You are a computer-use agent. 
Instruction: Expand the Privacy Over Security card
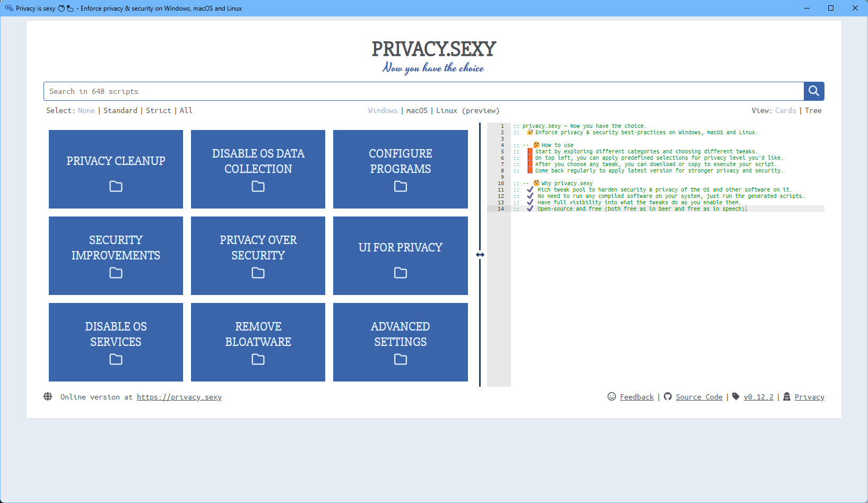point(258,256)
